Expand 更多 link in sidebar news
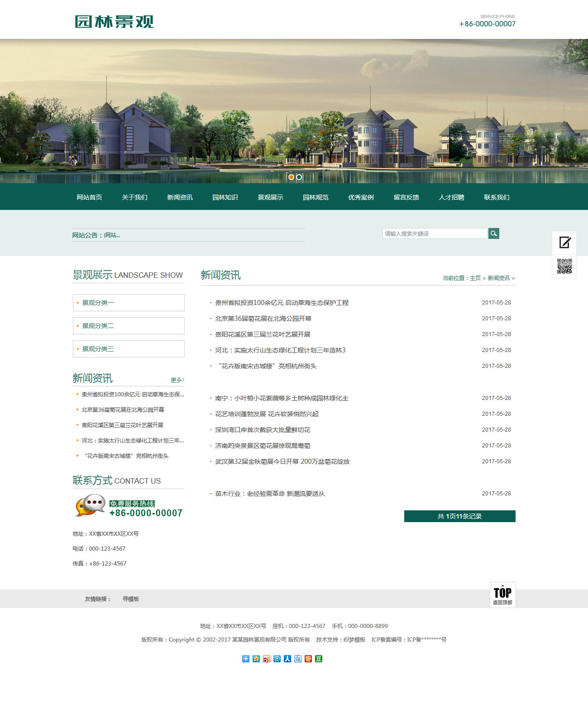This screenshot has width=588, height=718. pos(177,380)
